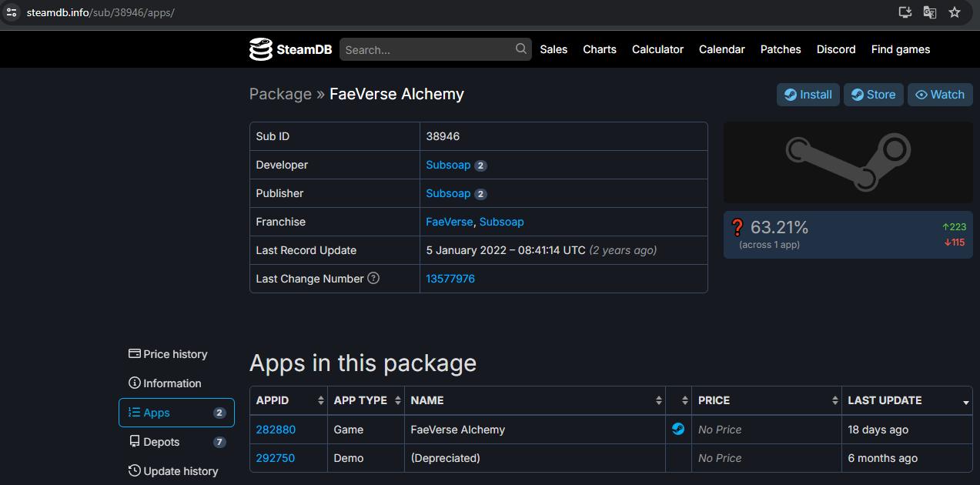Viewport: 980px width, 485px height.
Task: Click the Steam icon in FaeVerse Alchemy row
Action: coord(678,430)
